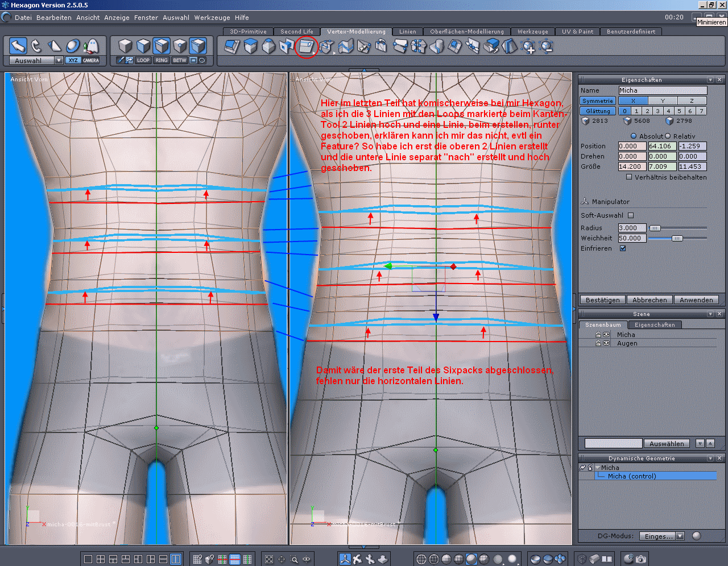Screen dimensions: 728x566
Task: Click the single-viewport layout icon
Action: coord(88,559)
